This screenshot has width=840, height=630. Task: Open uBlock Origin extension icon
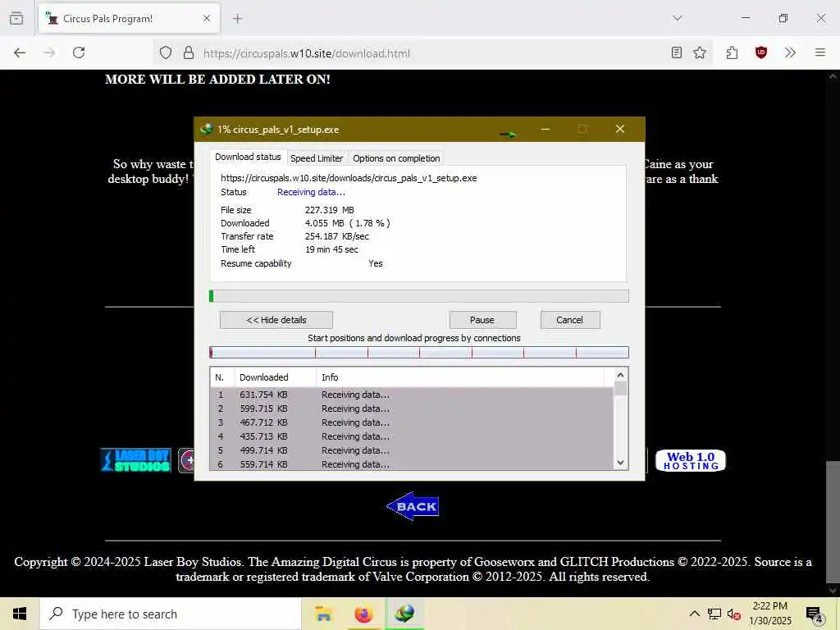coord(760,52)
